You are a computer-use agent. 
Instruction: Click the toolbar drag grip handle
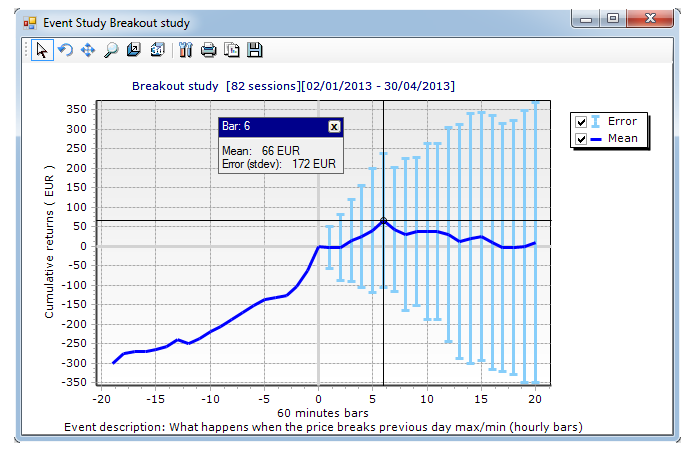[27, 50]
